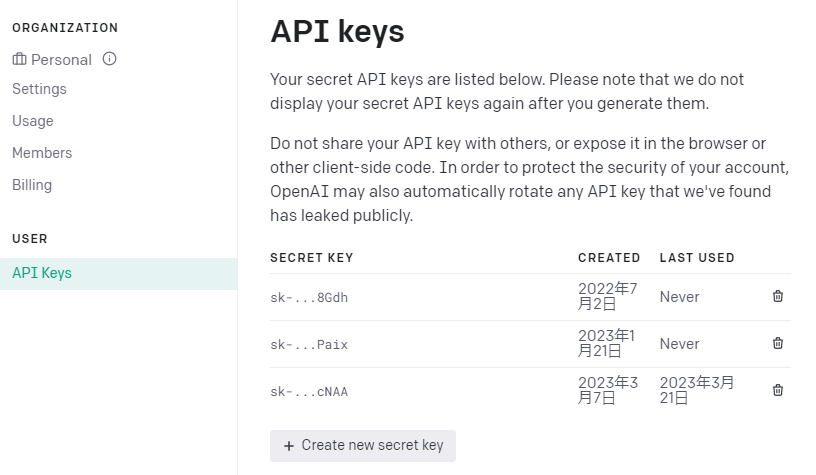Select the sk-...cNAA secret key row
The width and height of the screenshot is (816, 475).
(309, 391)
